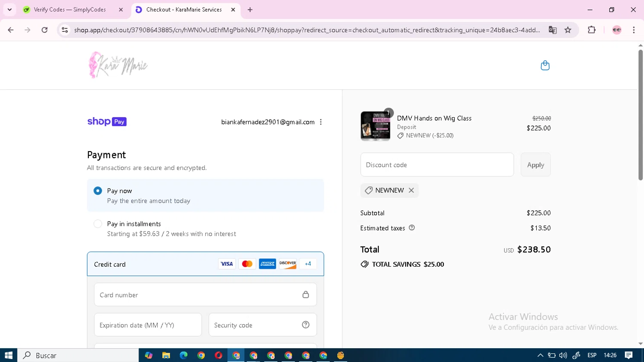Image resolution: width=644 pixels, height=362 pixels.
Task: Open the shopping bag cart icon
Action: click(545, 65)
